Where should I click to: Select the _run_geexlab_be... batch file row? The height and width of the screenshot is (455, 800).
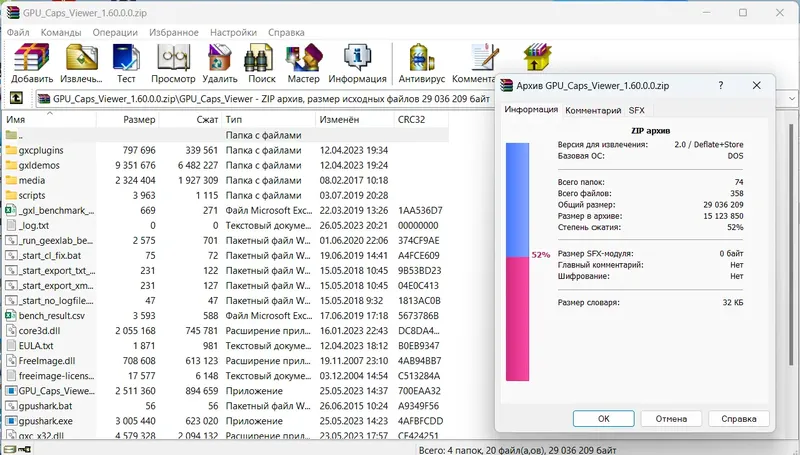point(226,240)
